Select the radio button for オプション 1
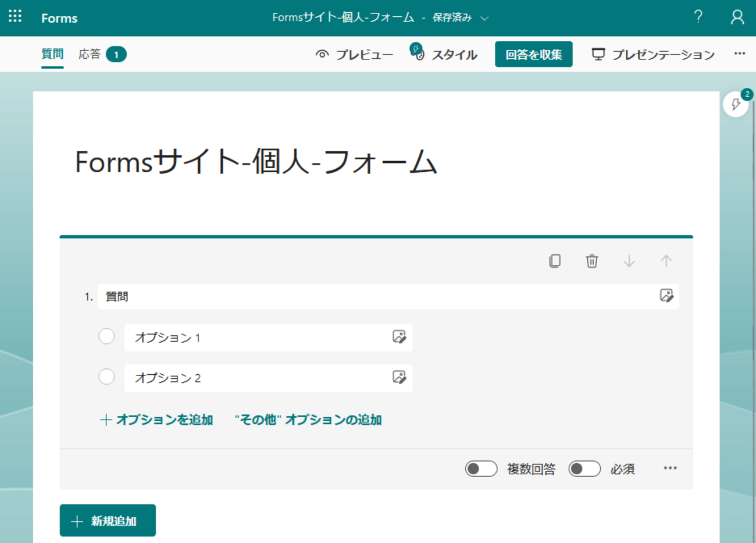This screenshot has height=543, width=756. tap(106, 336)
